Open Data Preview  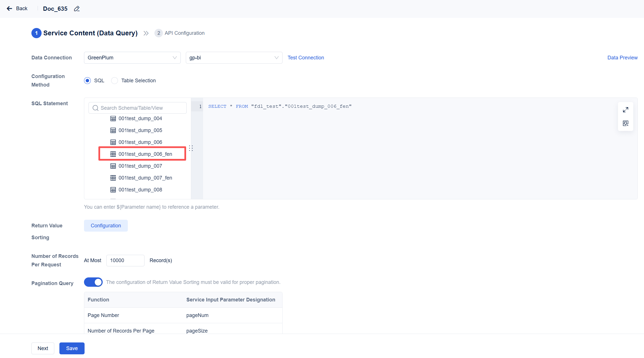[x=622, y=57]
